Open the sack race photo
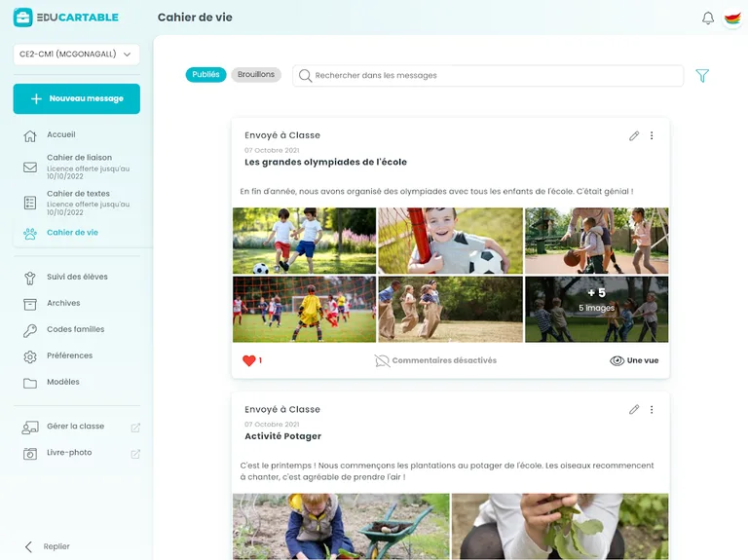Image resolution: width=748 pixels, height=560 pixels. (x=450, y=309)
